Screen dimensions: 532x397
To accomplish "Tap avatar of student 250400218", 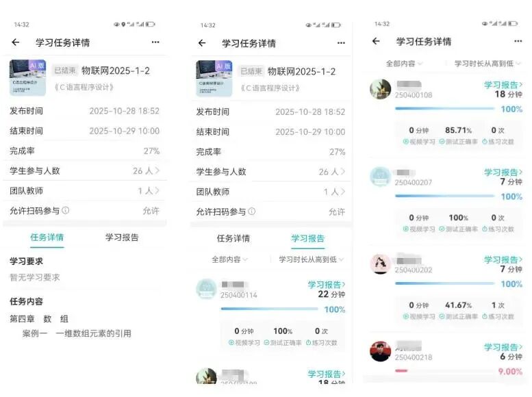I will click(x=380, y=352).
